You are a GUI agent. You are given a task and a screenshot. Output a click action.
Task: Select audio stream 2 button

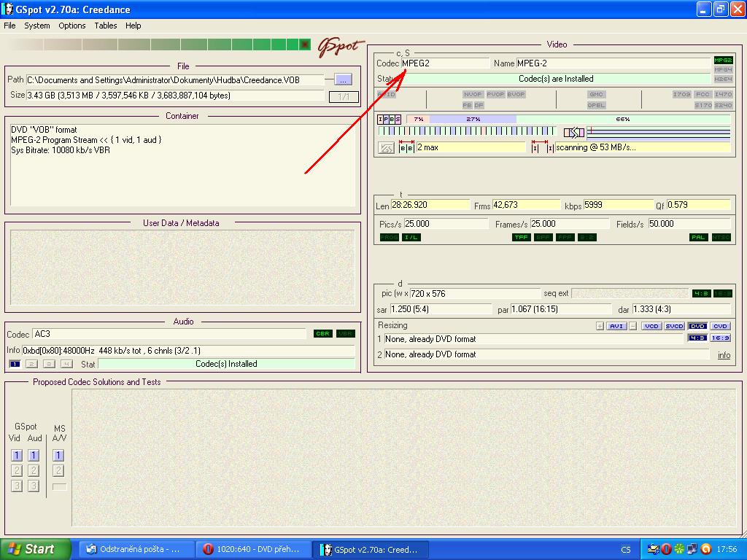(x=32, y=365)
